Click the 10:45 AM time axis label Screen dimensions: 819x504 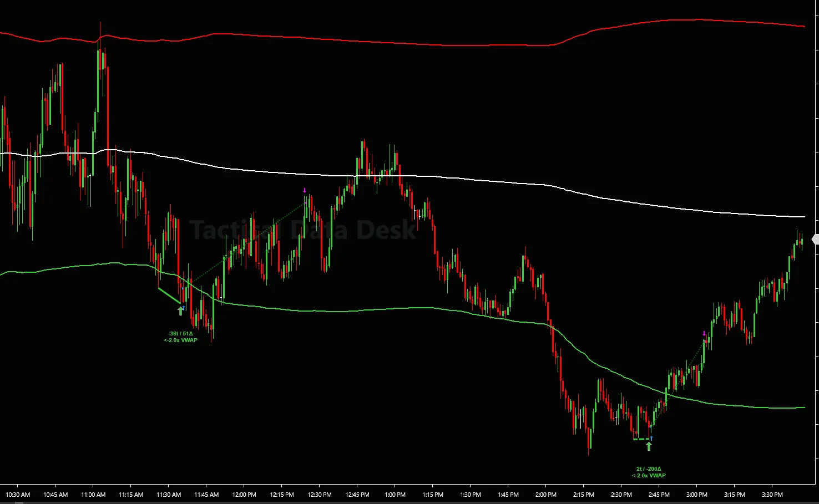point(55,495)
